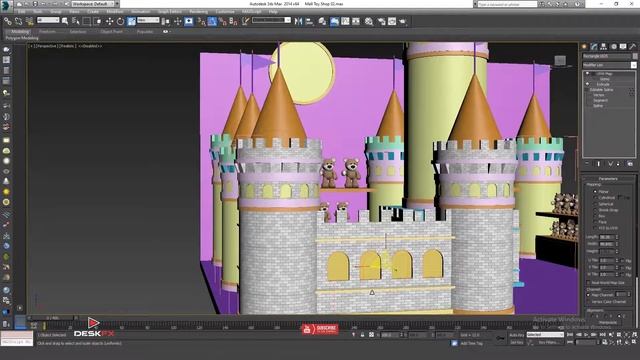Viewport: 640px width, 360px height.
Task: Open the Modifiers menu
Action: click(115, 12)
